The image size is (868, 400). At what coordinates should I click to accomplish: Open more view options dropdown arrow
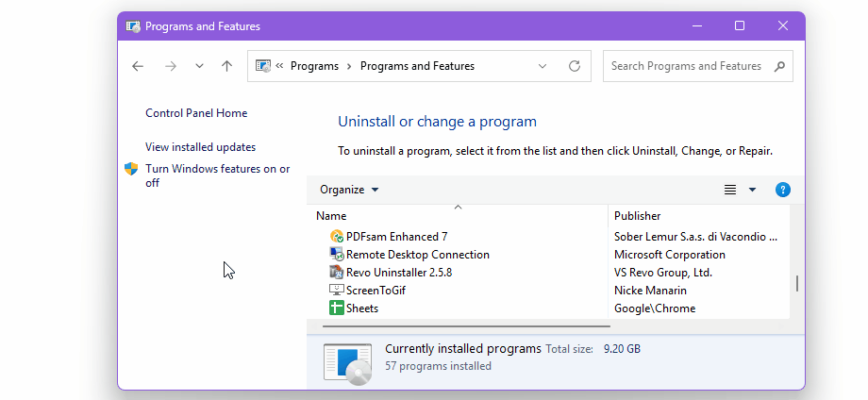752,190
